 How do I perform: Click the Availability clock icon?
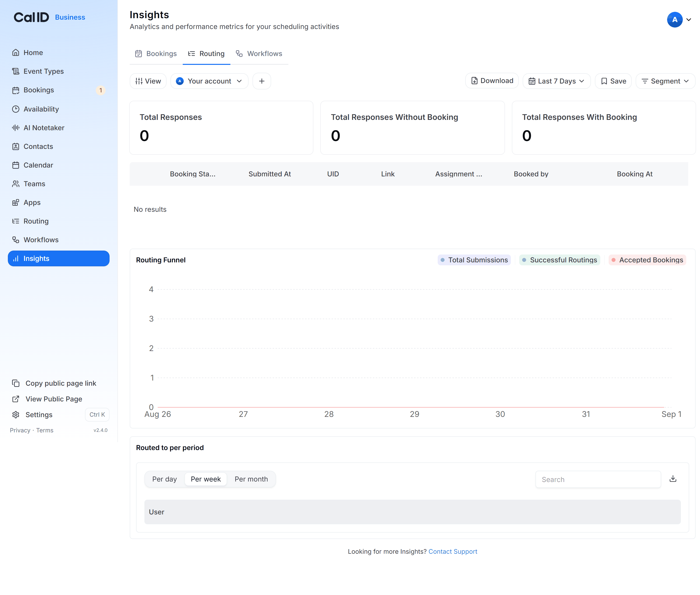(x=15, y=109)
